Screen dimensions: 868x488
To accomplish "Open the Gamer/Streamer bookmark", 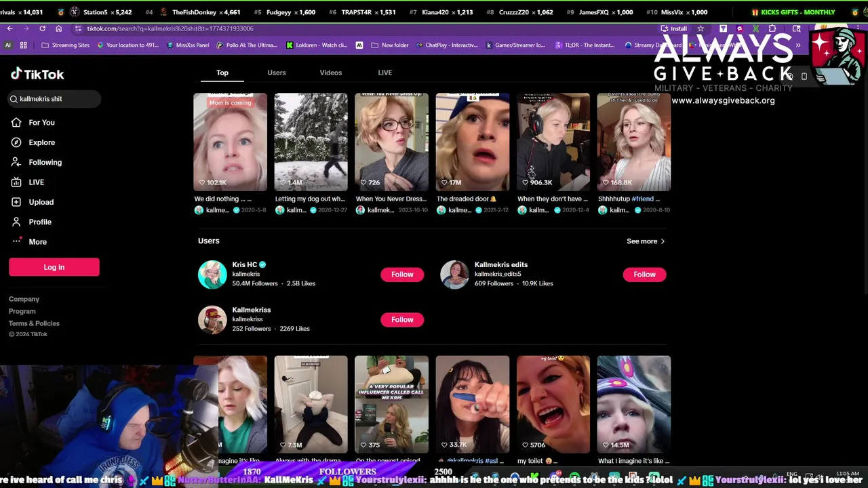I will click(515, 45).
